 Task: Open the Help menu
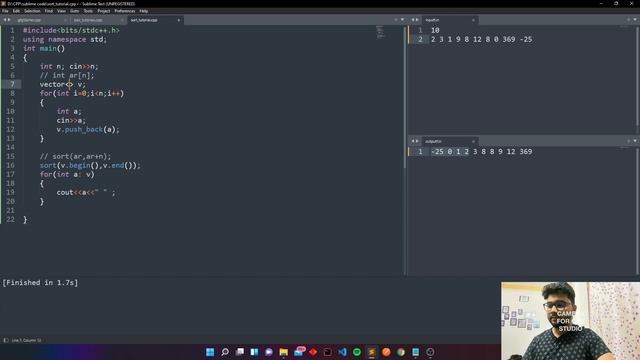tap(144, 11)
